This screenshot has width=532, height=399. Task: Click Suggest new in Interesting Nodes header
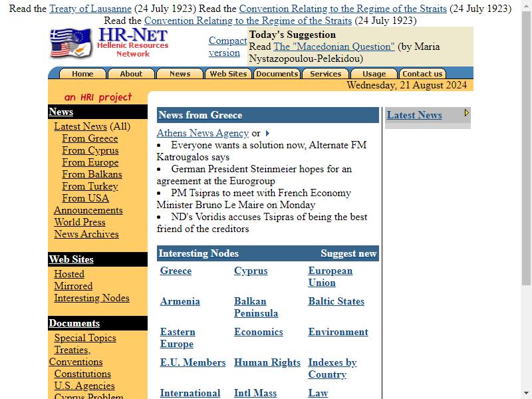pyautogui.click(x=348, y=253)
